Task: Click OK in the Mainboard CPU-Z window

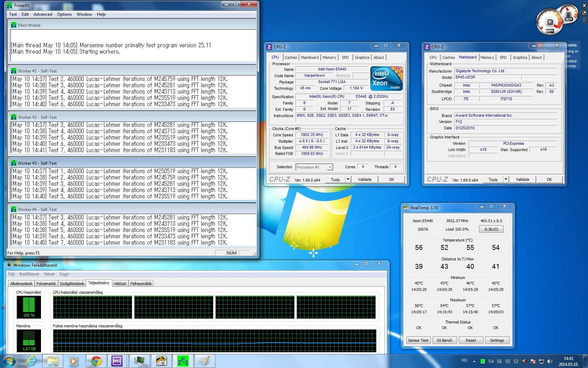Action: point(549,179)
